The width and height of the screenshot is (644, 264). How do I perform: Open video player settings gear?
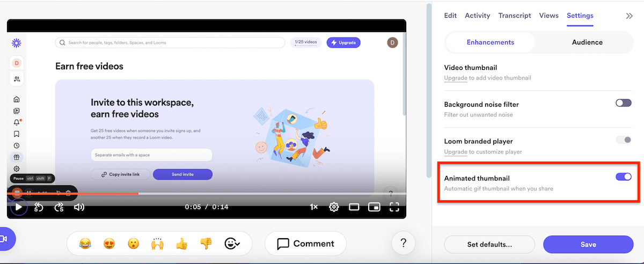(334, 207)
